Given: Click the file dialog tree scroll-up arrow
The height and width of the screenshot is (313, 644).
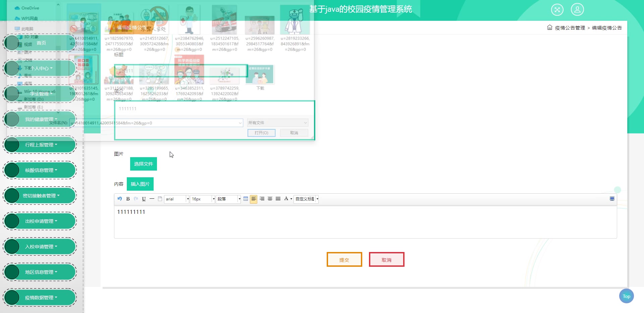Looking at the screenshot, I should pyautogui.click(x=58, y=5).
